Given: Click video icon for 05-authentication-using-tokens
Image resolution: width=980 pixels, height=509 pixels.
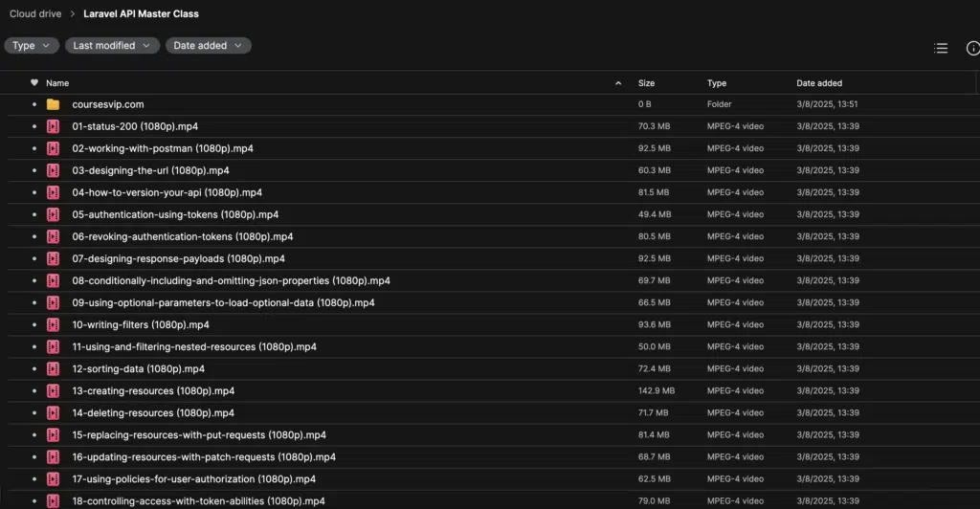Looking at the screenshot, I should pos(54,215).
